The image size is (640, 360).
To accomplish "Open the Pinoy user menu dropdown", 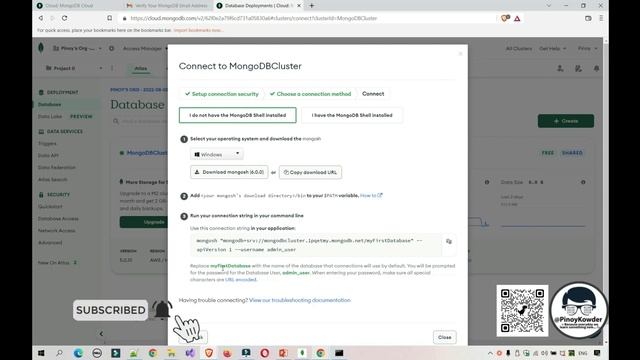I will 587,49.
